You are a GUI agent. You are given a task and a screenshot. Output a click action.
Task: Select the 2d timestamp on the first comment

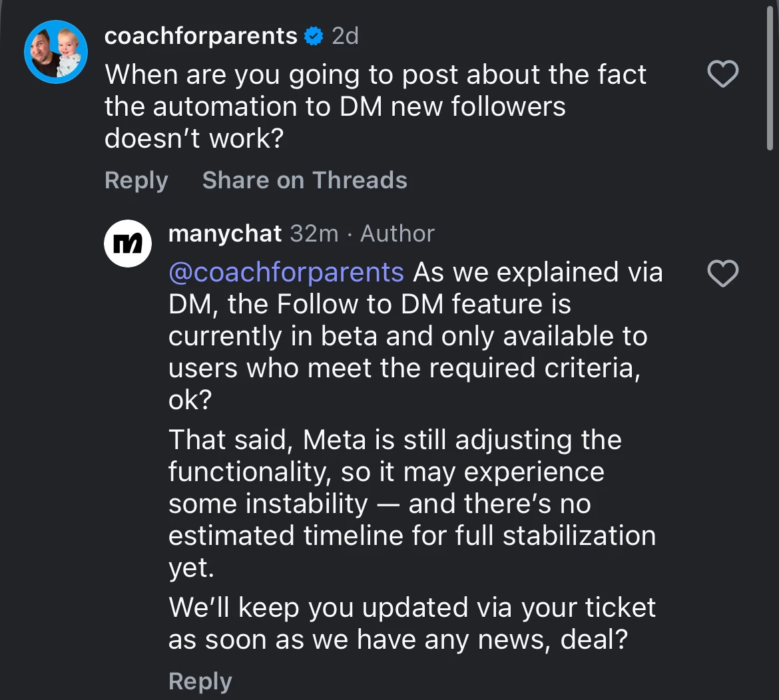[345, 36]
